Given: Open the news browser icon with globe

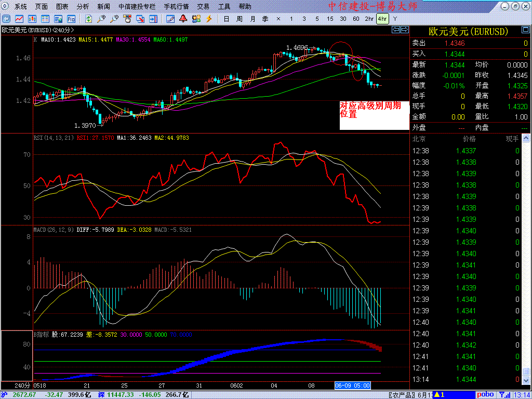Looking at the screenshot, I should (58, 19).
